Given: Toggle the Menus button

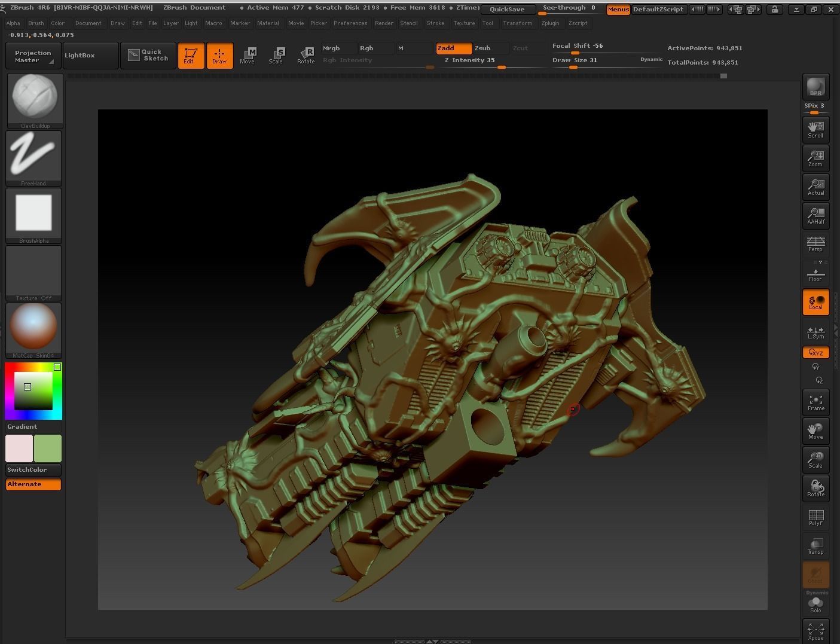Looking at the screenshot, I should click(x=618, y=9).
